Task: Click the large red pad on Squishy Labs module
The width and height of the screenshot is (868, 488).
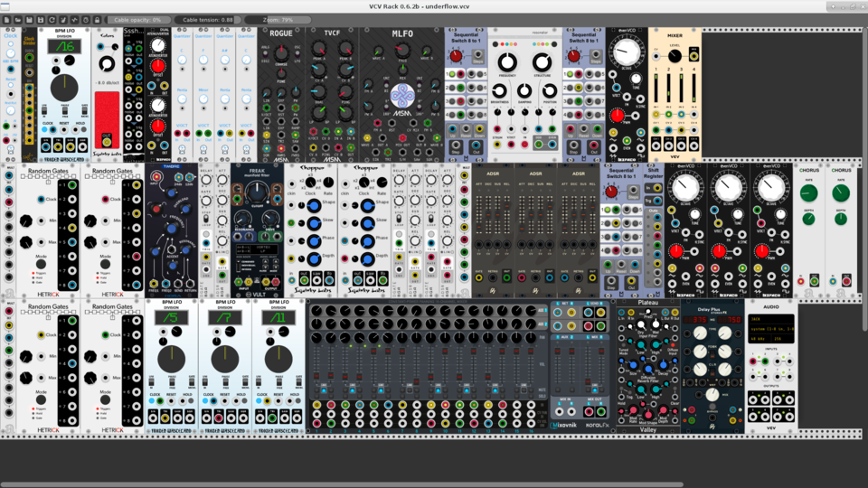Action: pos(107,120)
